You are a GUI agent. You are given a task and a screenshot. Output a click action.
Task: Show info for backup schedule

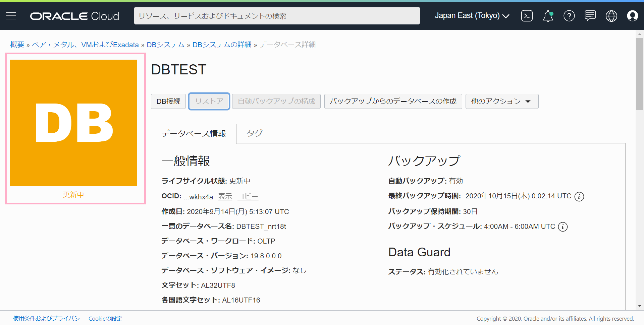[x=563, y=227]
